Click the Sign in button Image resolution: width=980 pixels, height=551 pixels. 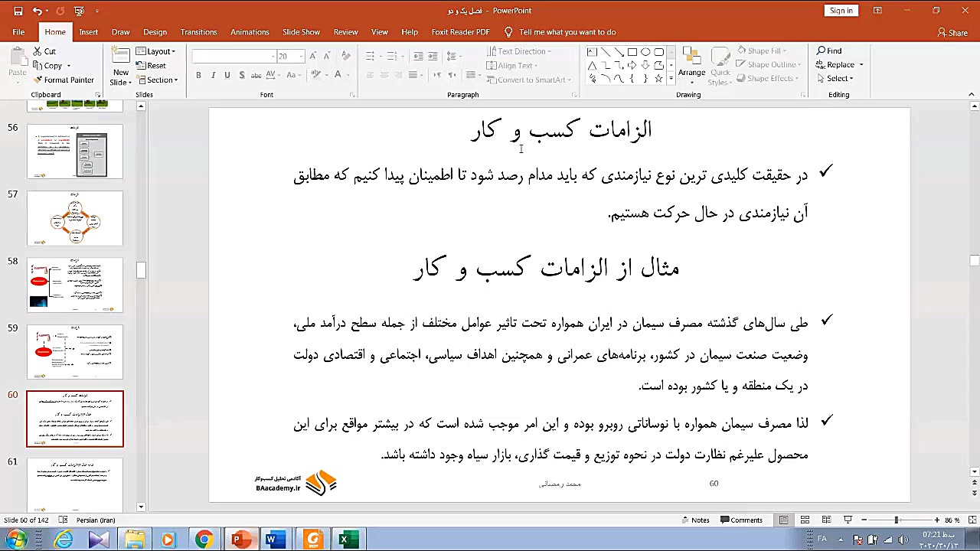tap(841, 11)
